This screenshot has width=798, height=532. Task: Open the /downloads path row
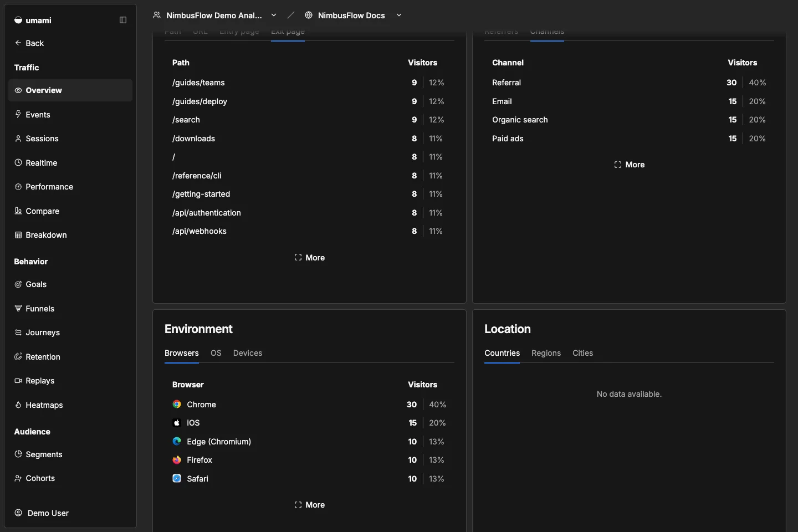pos(309,139)
